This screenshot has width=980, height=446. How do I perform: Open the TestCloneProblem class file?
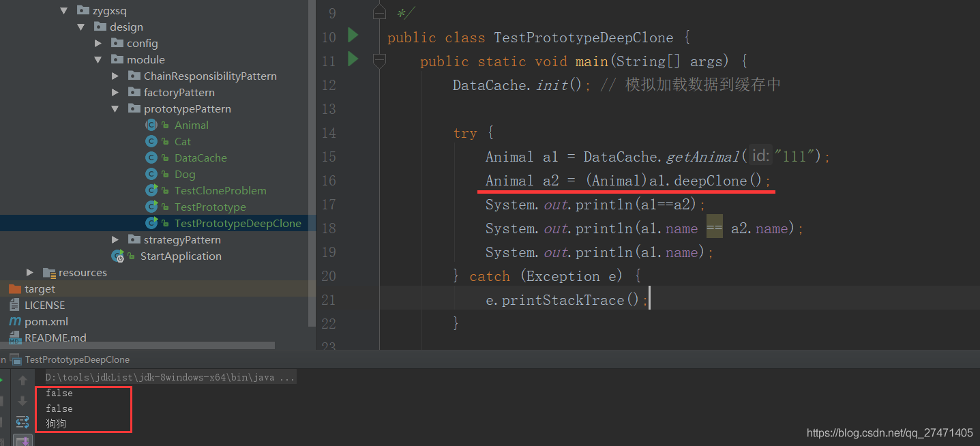[220, 190]
